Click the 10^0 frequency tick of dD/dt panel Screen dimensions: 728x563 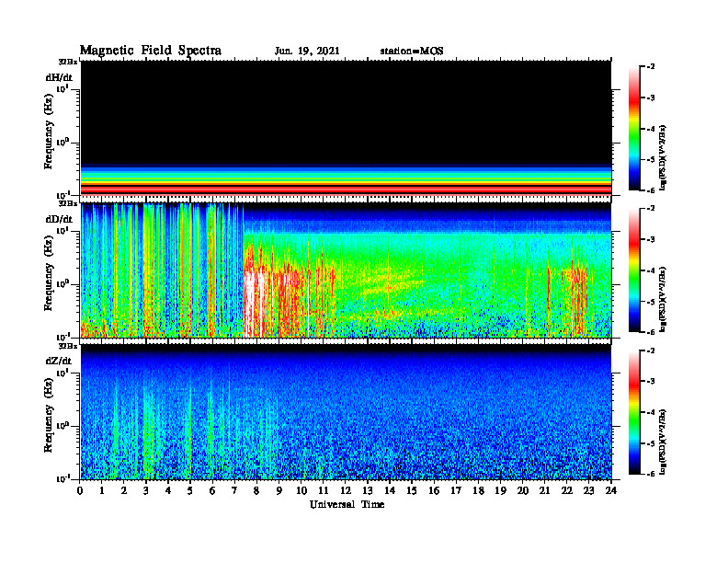click(x=63, y=283)
